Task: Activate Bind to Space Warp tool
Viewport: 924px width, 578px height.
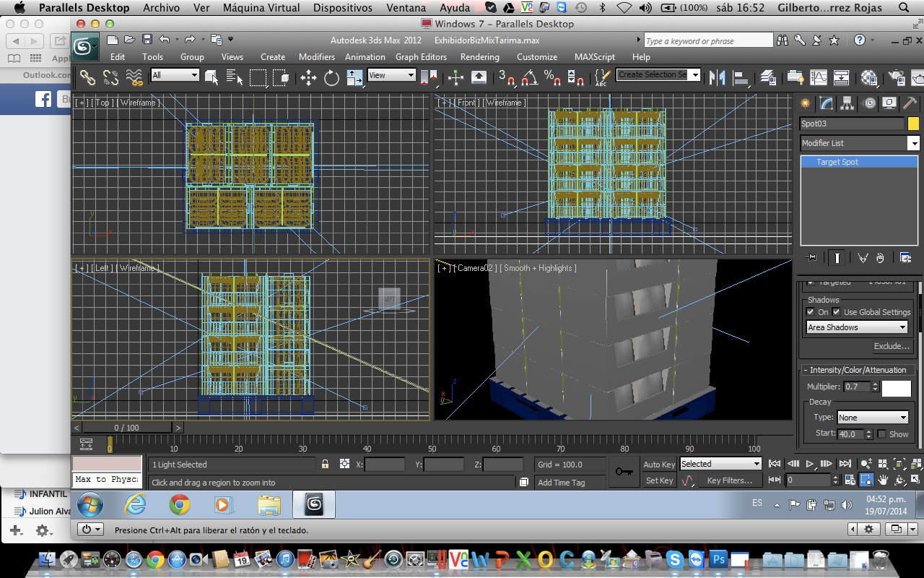Action: pos(134,77)
